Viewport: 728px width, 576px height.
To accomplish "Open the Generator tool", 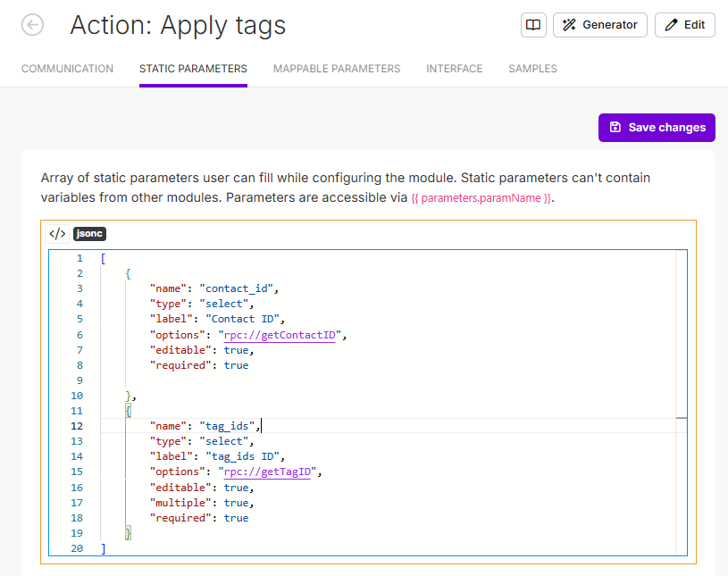I will point(600,25).
